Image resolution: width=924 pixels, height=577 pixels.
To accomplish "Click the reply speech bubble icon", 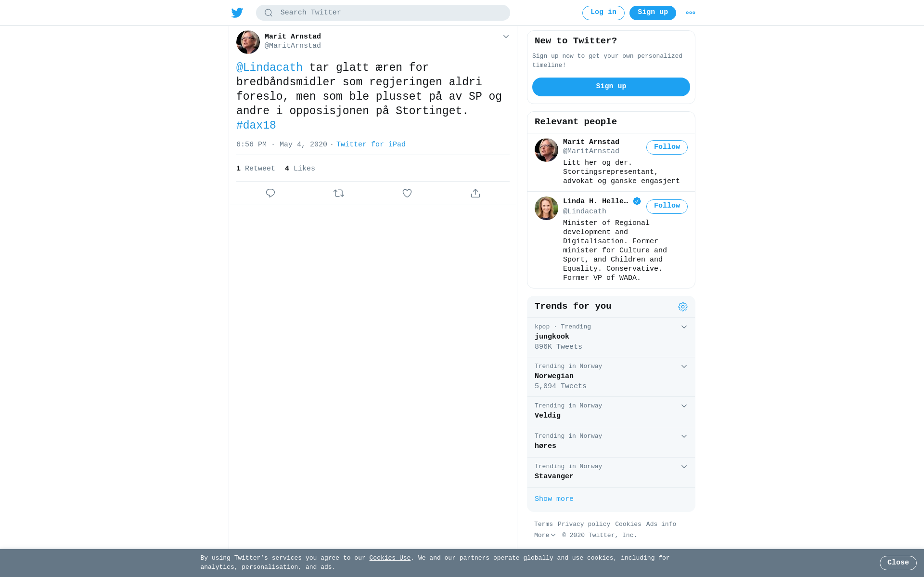I will click(270, 193).
